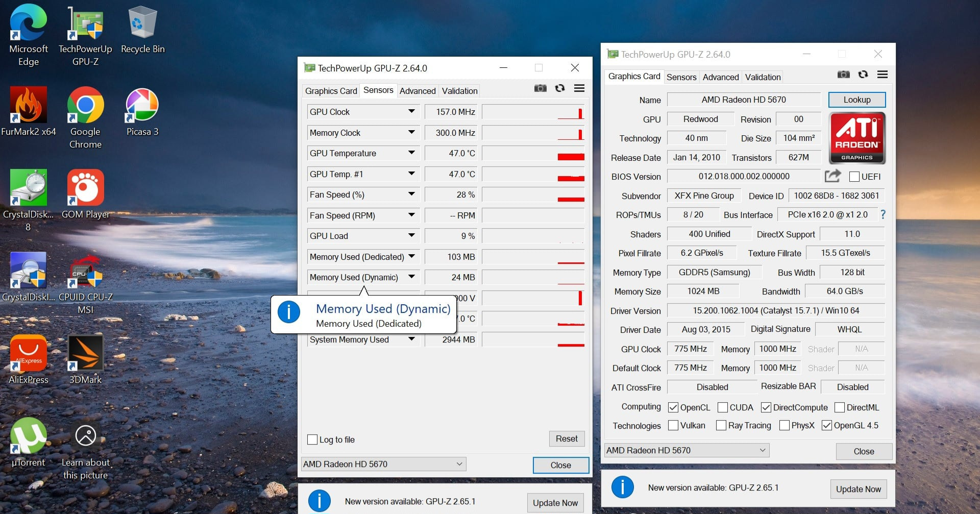Launch CPUID CPU-Z MSI shortcut
Viewport: 980px width, 514px height.
pyautogui.click(x=85, y=283)
